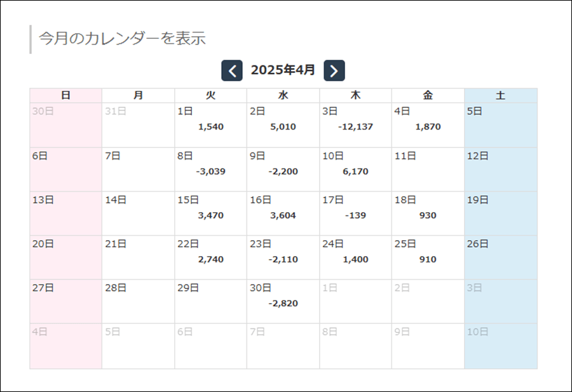Open the 3日 entry with -12,137
The width and height of the screenshot is (572, 392).
point(355,125)
